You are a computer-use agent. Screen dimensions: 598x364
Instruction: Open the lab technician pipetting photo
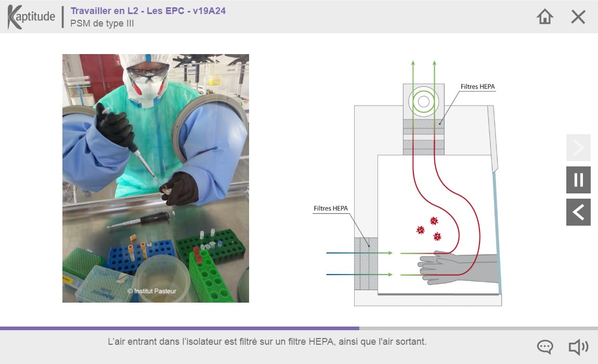coord(155,178)
